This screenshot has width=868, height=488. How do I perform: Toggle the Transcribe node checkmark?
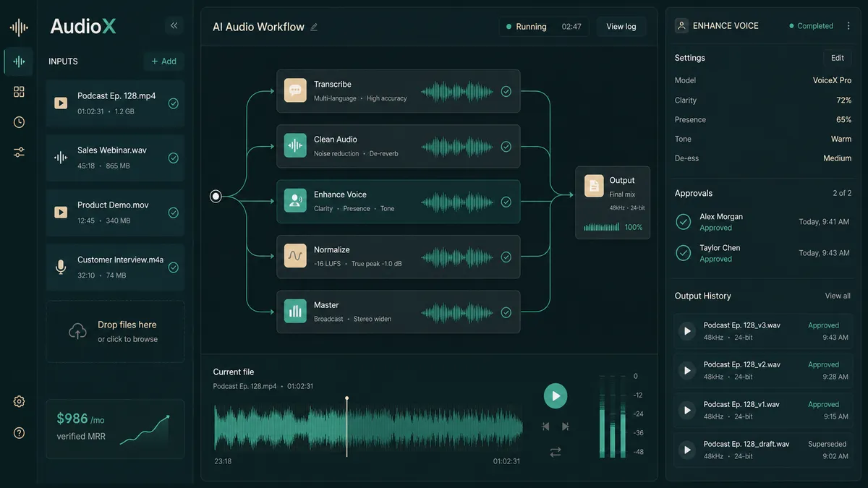tap(506, 91)
